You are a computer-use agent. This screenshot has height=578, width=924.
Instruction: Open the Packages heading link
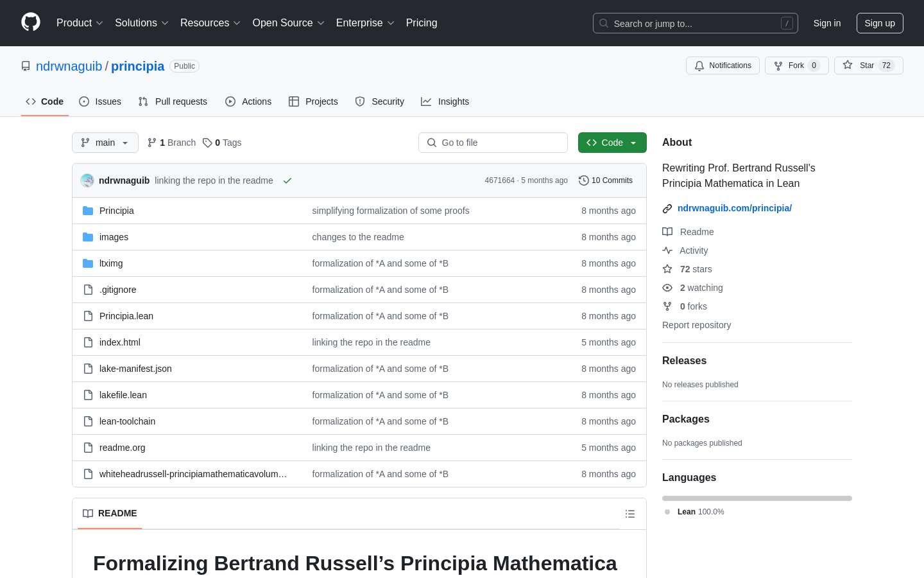686,419
